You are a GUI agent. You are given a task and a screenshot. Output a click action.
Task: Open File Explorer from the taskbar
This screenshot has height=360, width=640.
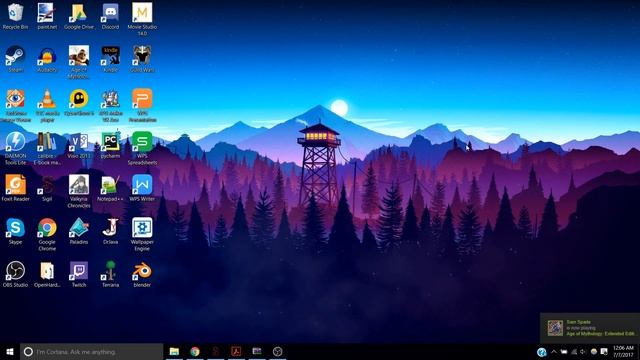pos(174,351)
